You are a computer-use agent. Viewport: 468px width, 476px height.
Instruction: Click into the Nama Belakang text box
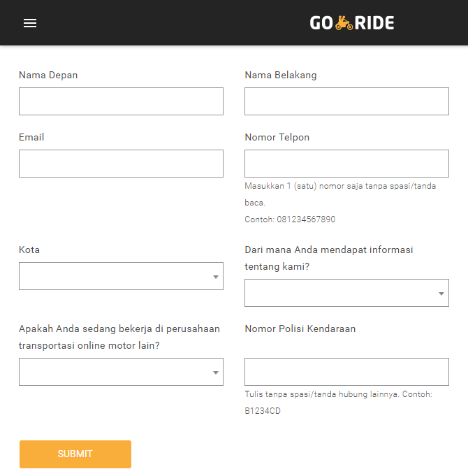(x=346, y=101)
